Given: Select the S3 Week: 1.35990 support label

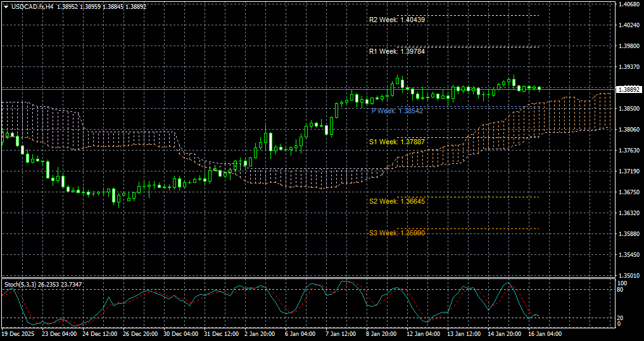Looking at the screenshot, I should 397,233.
